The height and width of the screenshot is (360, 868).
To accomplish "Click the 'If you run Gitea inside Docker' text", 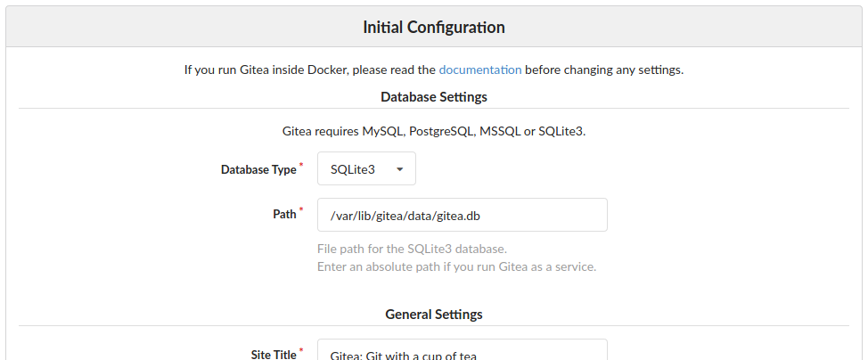I will pos(310,70).
